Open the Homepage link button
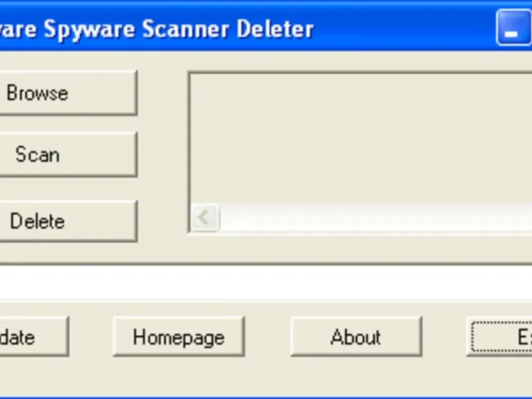Image resolution: width=532 pixels, height=399 pixels. (179, 336)
